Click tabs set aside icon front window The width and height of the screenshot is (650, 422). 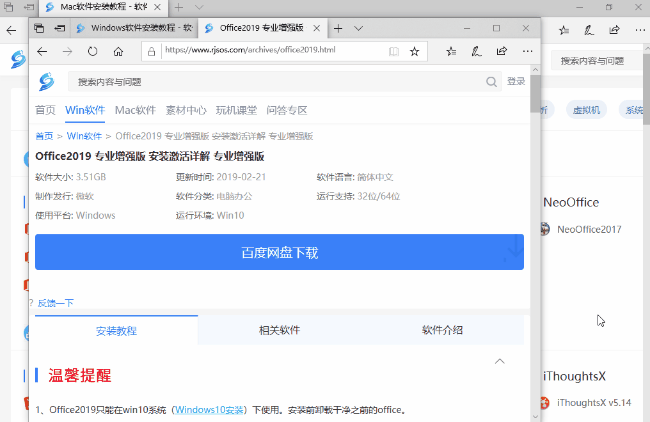coord(39,28)
